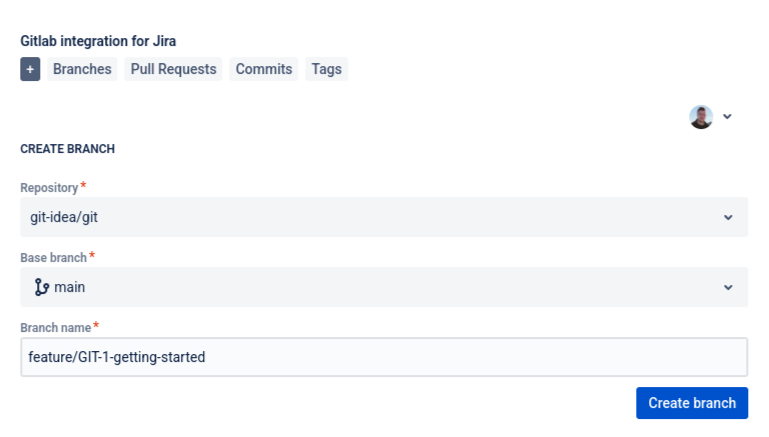Image resolution: width=769 pixels, height=437 pixels.
Task: Switch to the Pull Requests tab
Action: (x=173, y=69)
